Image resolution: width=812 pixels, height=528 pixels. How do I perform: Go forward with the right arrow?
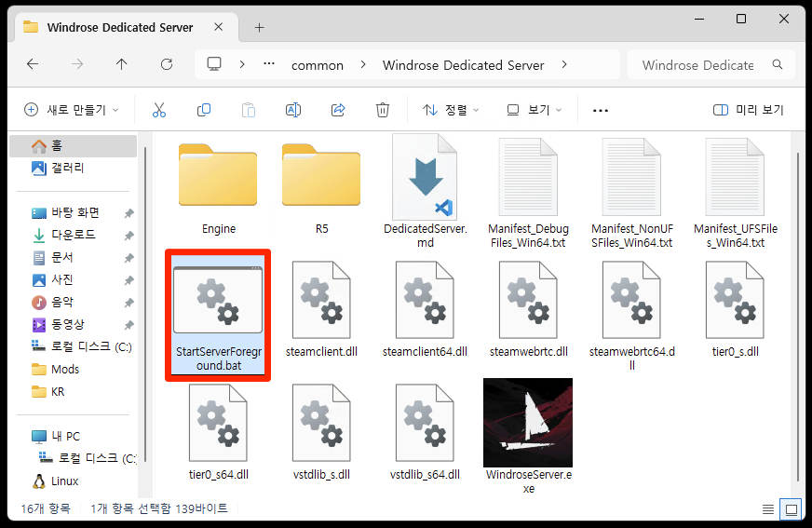click(77, 64)
